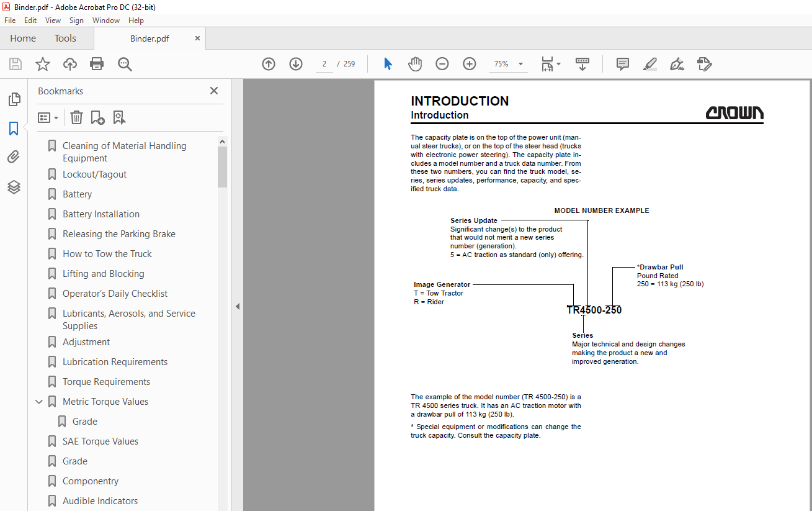Close the Bookmarks panel

point(214,91)
